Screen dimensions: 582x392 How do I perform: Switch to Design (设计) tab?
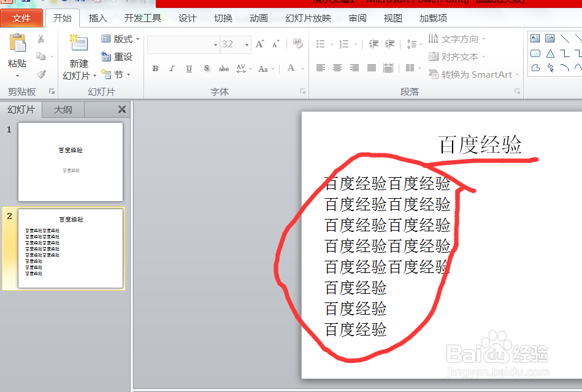click(x=188, y=18)
